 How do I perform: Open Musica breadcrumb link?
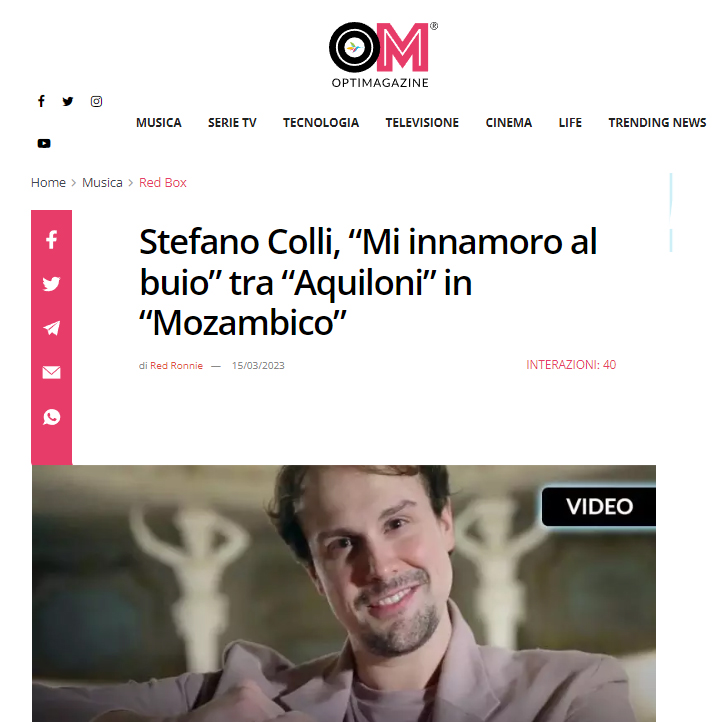tap(102, 183)
